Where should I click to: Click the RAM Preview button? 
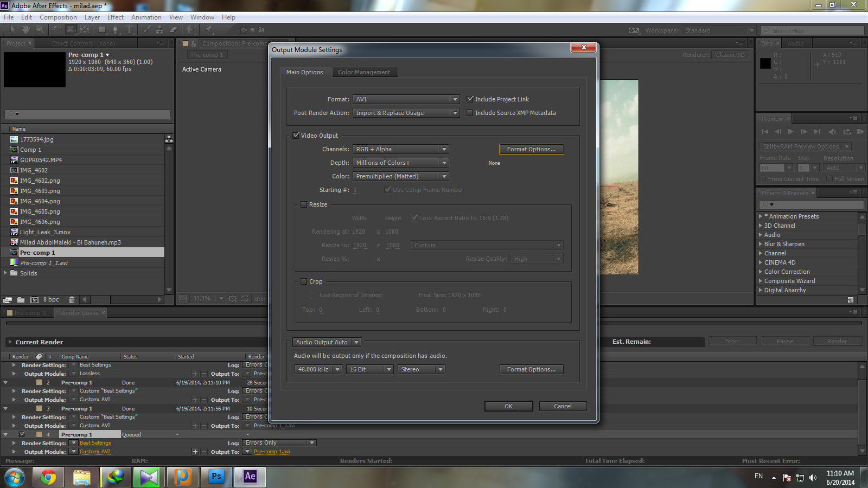pos(860,131)
